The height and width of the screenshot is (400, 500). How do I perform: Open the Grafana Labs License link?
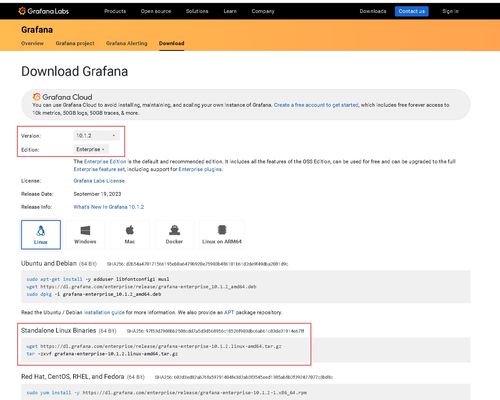(99, 181)
